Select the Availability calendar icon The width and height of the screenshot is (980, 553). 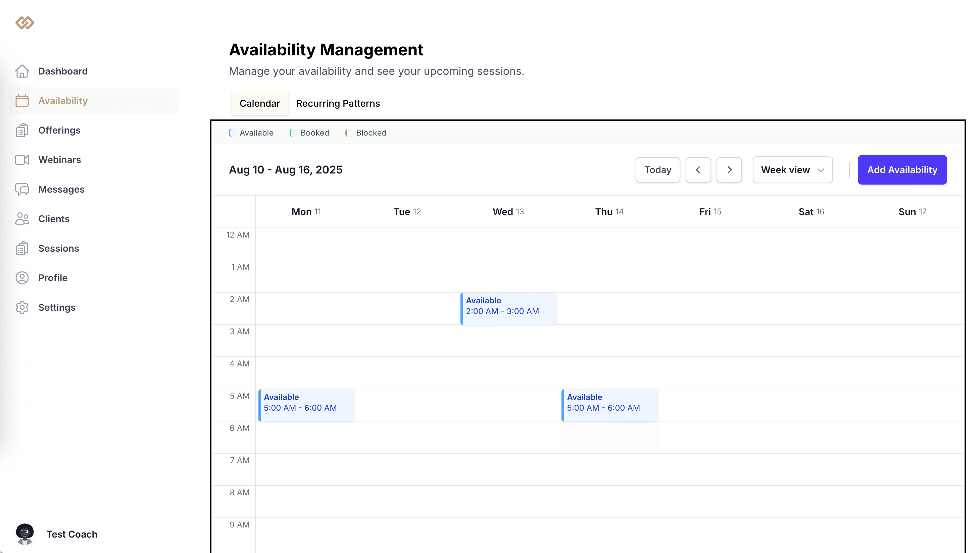[22, 101]
